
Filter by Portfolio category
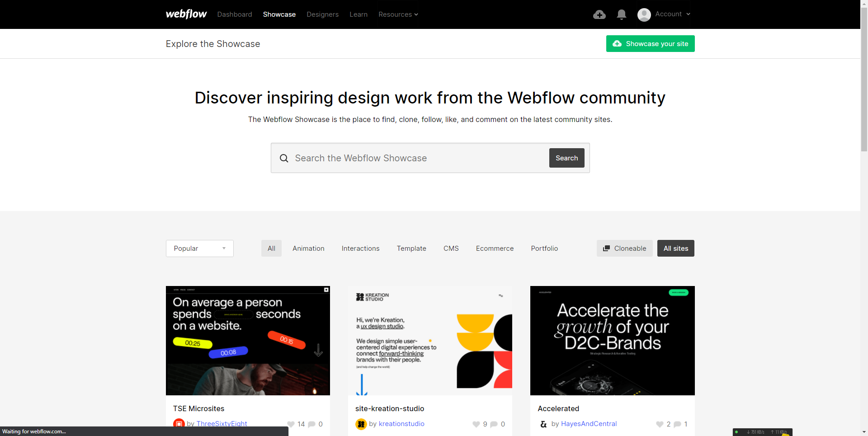(544, 248)
